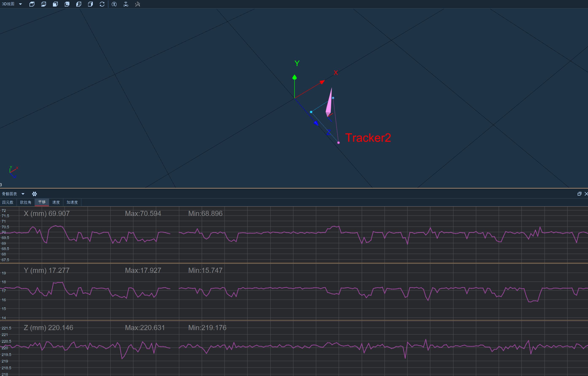Open the 骨骼图表 panel dropdown arrow
The height and width of the screenshot is (376, 588).
click(x=23, y=194)
